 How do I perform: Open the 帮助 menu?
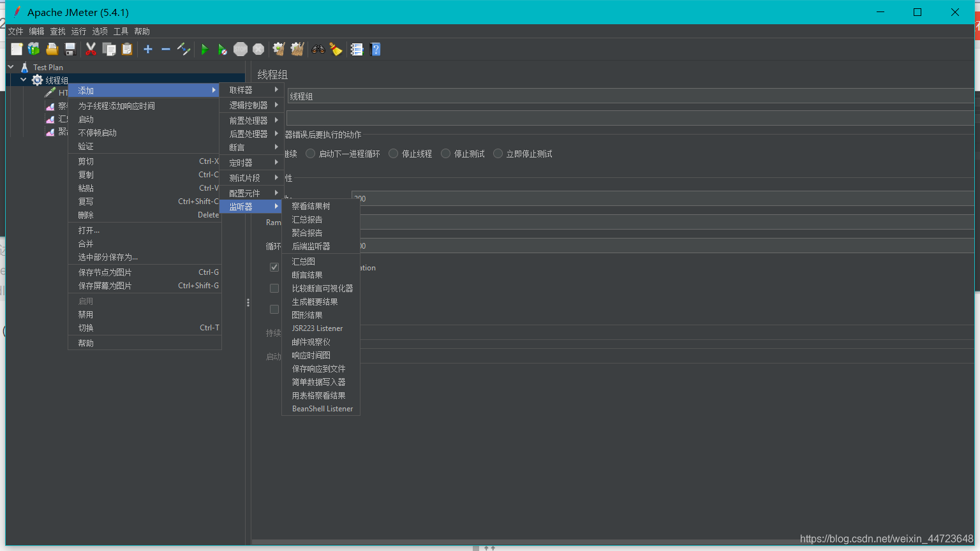click(x=142, y=31)
